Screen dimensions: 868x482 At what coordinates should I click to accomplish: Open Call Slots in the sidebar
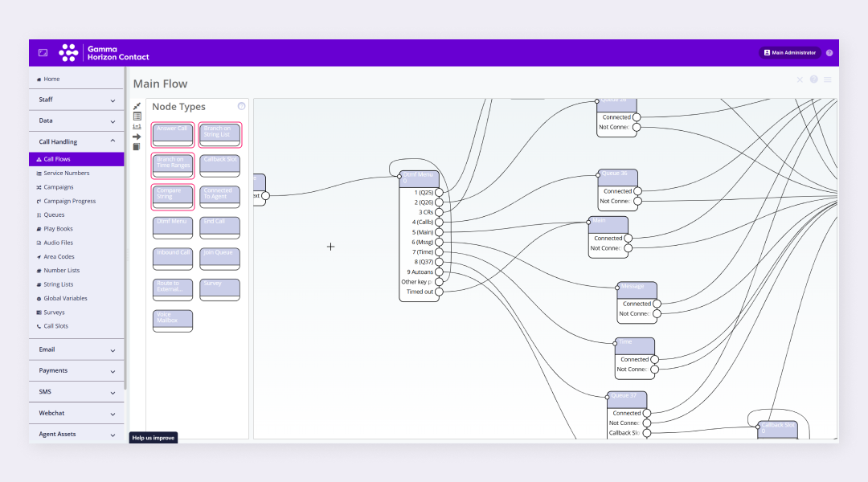(76, 326)
